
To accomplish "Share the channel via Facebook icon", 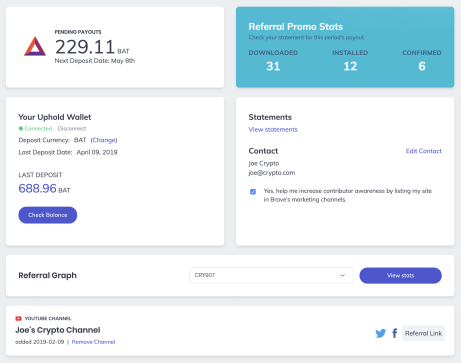I will point(395,333).
